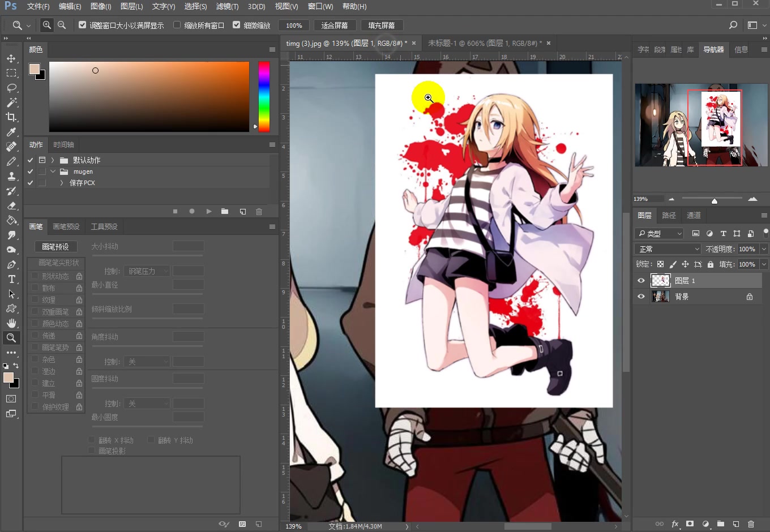The height and width of the screenshot is (532, 770).
Task: Switch to the 时间轴 tab
Action: click(63, 145)
